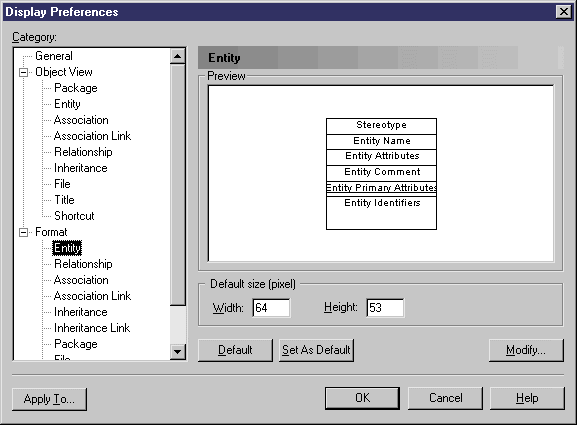
Task: Confirm with the OK button
Action: click(x=362, y=398)
